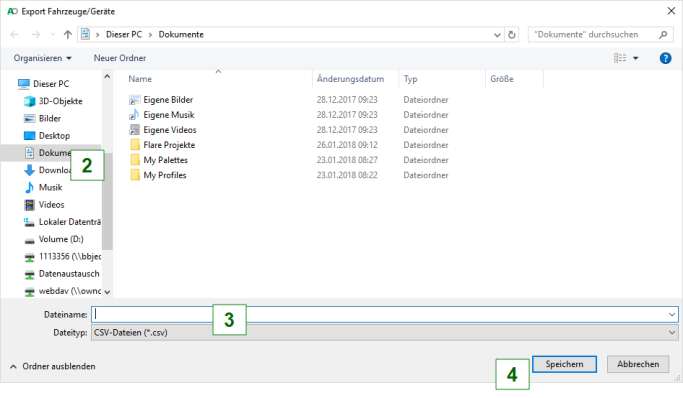Screen dimensions: 683x398
Task: Expand the address bar history dropdown
Action: point(497,35)
